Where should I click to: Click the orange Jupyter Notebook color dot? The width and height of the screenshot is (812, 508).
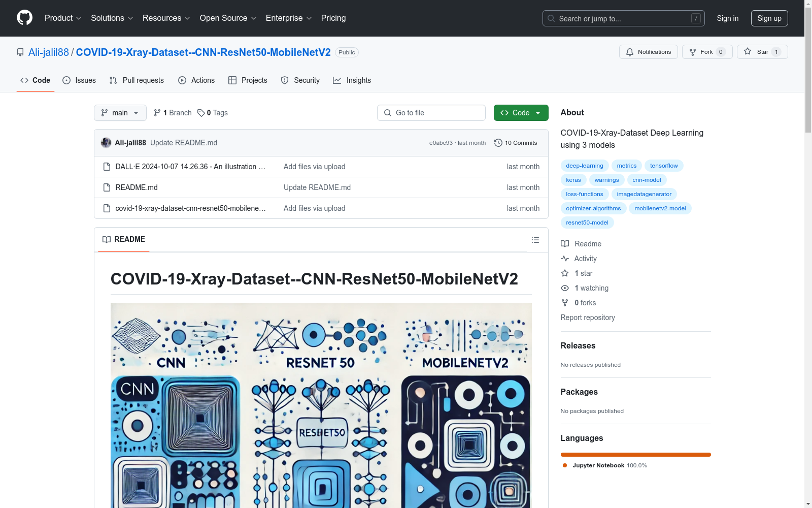[565, 465]
